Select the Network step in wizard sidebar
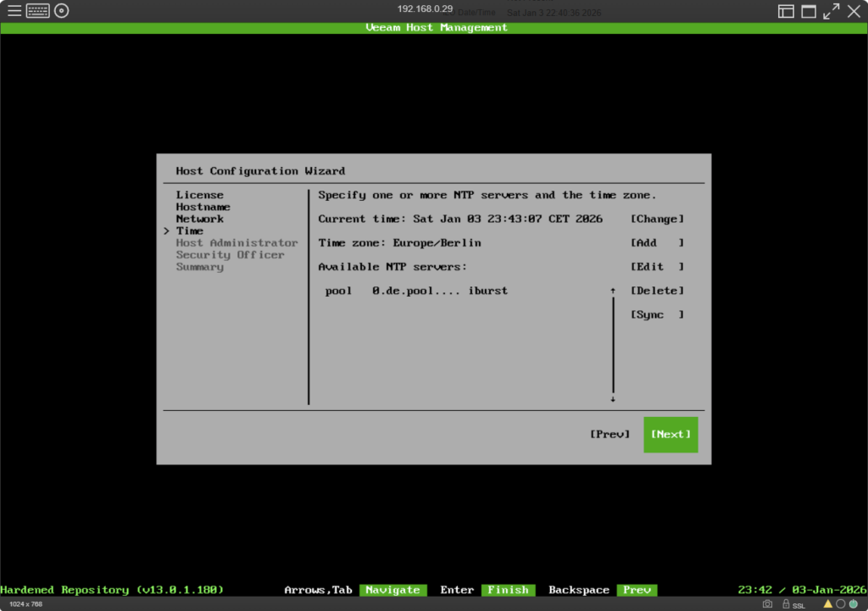Viewport: 868px width, 611px height. tap(200, 219)
